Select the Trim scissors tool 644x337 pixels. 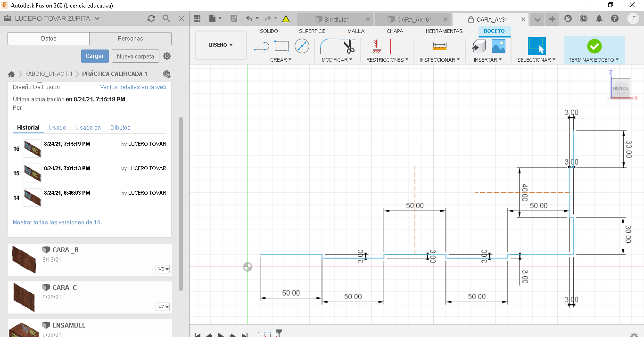[348, 46]
